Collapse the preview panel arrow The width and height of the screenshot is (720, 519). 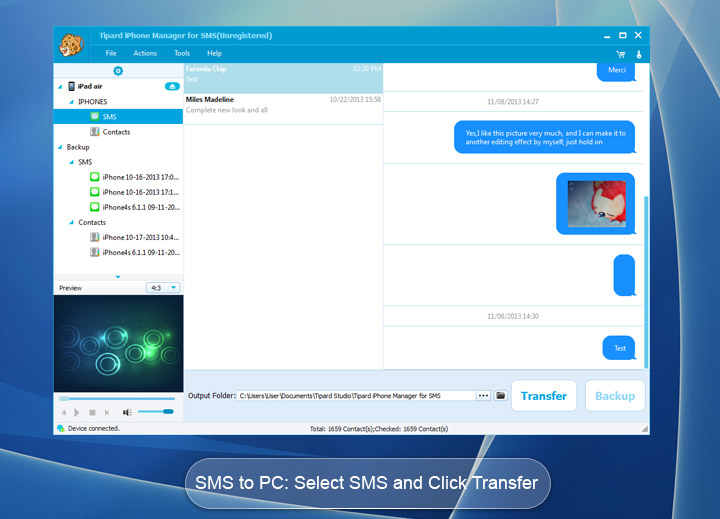118,277
